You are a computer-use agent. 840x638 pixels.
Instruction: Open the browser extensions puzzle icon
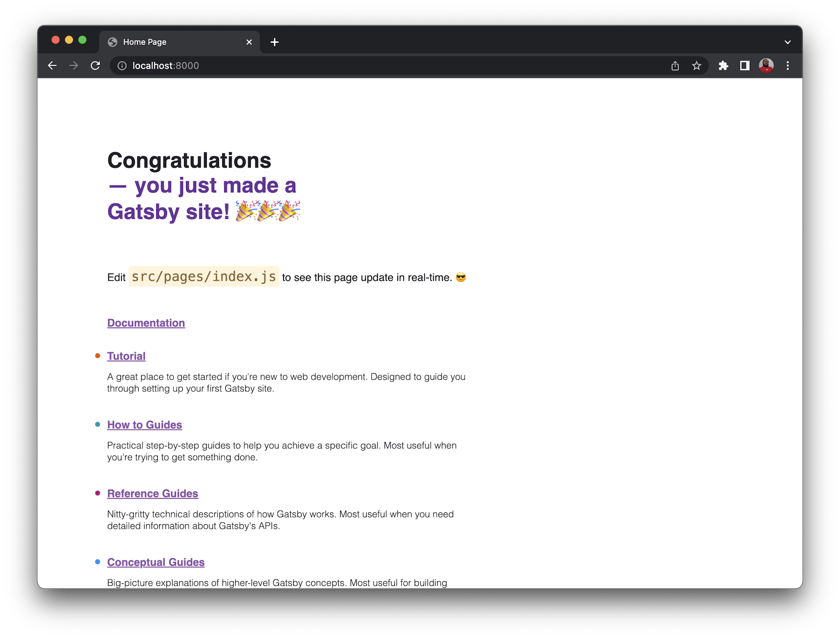pyautogui.click(x=723, y=66)
